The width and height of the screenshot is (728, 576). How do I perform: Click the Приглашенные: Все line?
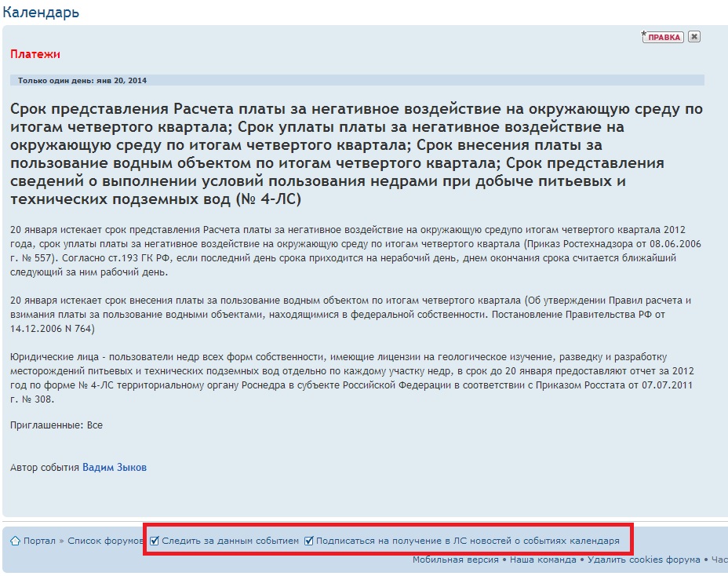56,425
